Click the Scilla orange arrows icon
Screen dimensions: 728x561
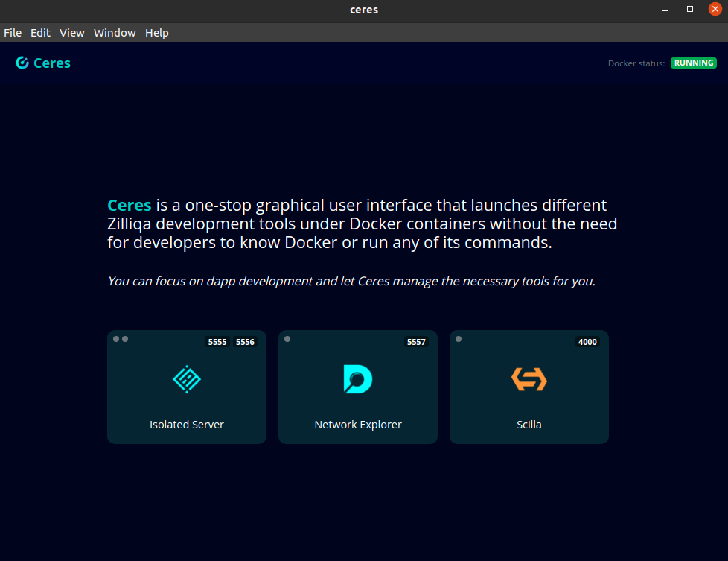pyautogui.click(x=529, y=379)
